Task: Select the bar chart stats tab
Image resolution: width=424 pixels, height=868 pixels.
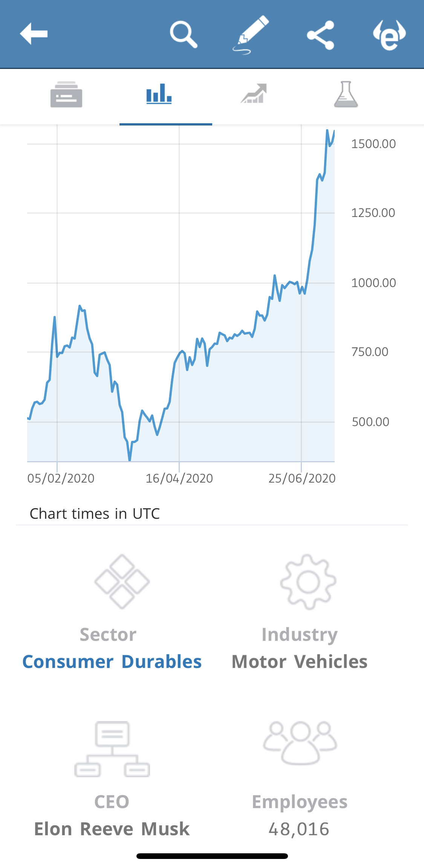Action: (x=159, y=94)
